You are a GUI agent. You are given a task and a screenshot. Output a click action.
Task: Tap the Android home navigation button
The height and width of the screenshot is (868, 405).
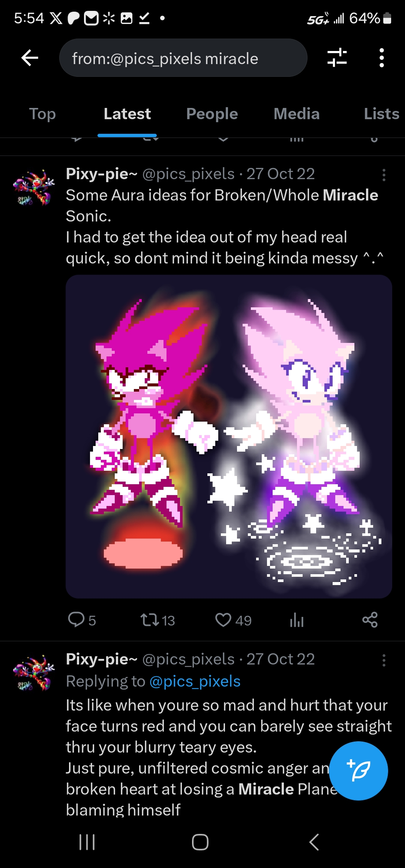[200, 842]
